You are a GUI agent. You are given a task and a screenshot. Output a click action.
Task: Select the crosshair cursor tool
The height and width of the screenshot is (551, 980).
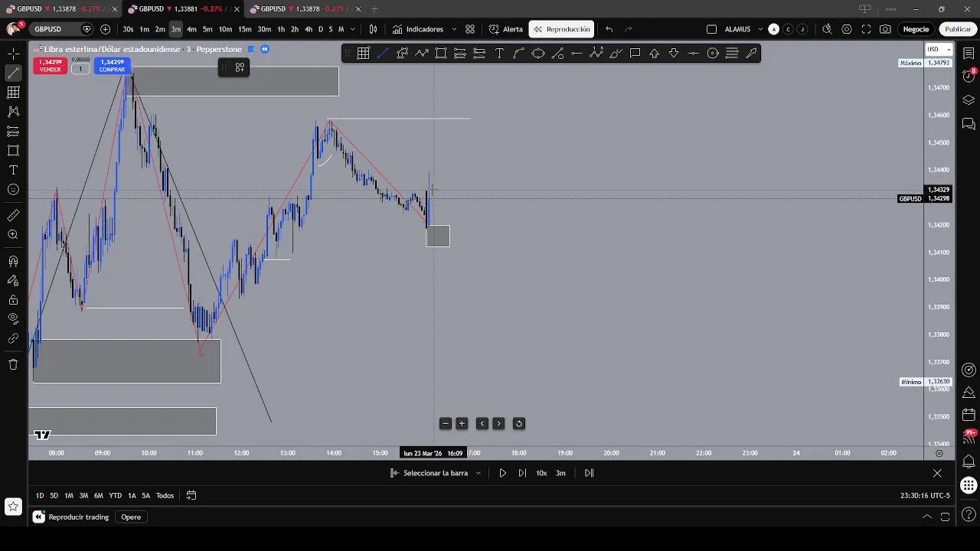coord(13,54)
